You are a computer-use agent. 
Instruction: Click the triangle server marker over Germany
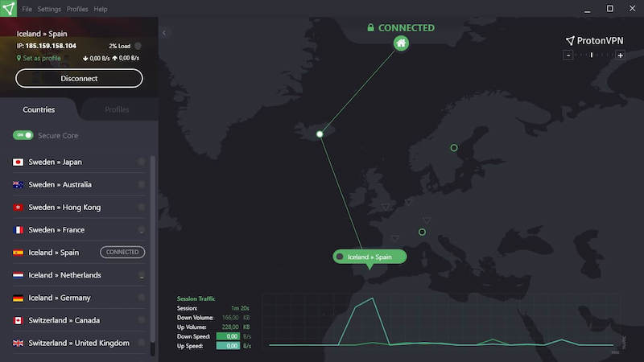(427, 220)
